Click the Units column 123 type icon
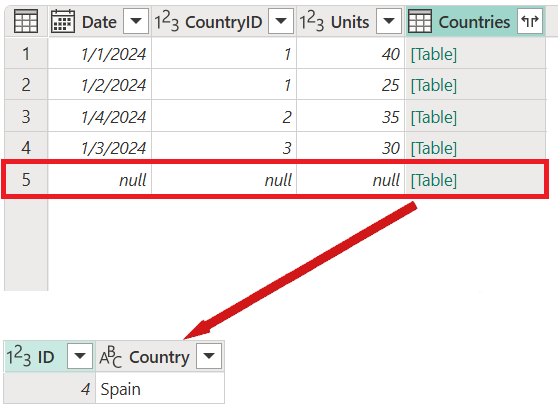Viewport: 558px width, 408px height. click(x=311, y=21)
